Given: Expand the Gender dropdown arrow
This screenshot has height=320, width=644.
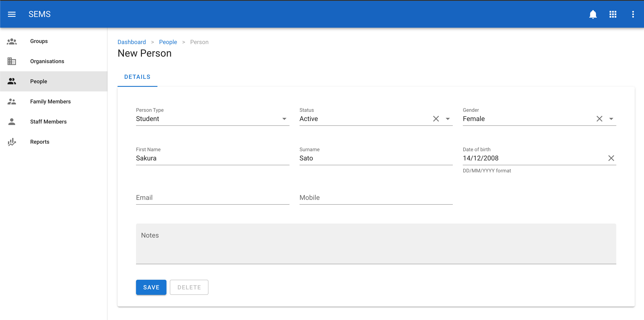Looking at the screenshot, I should coord(611,119).
